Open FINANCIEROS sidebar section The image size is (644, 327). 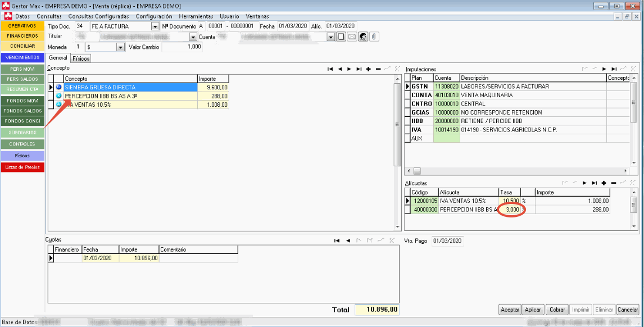pos(22,36)
